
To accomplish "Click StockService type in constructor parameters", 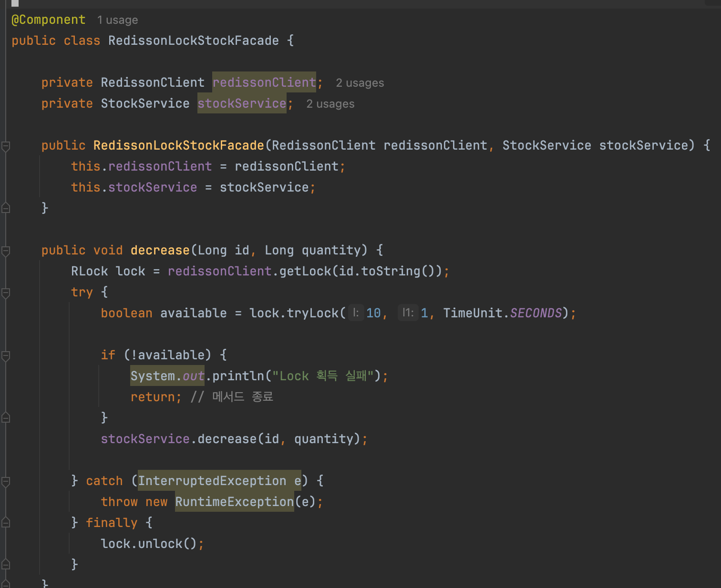I will click(x=546, y=145).
